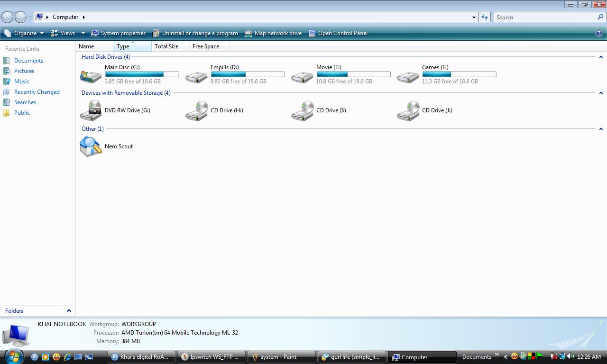Open the Main Disc (C:) drive icon
The width and height of the screenshot is (607, 364).
91,75
